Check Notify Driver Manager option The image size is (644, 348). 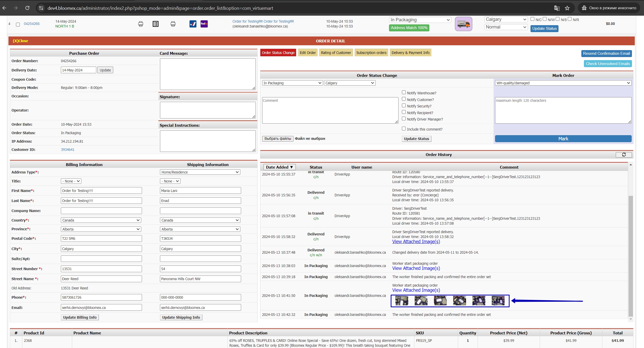click(x=404, y=119)
